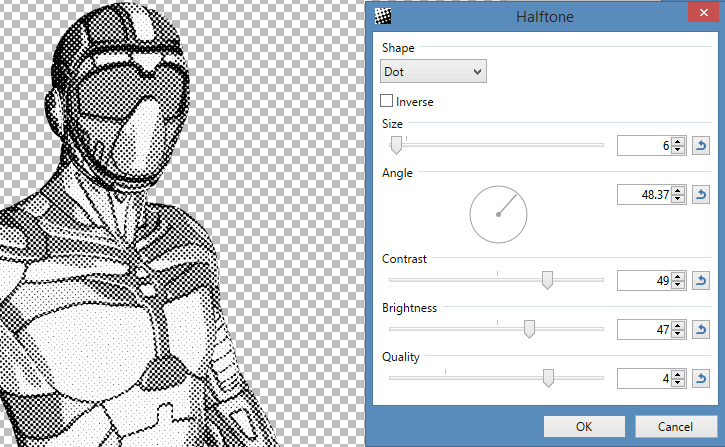Click the Brightness spinner arrows

coord(677,329)
